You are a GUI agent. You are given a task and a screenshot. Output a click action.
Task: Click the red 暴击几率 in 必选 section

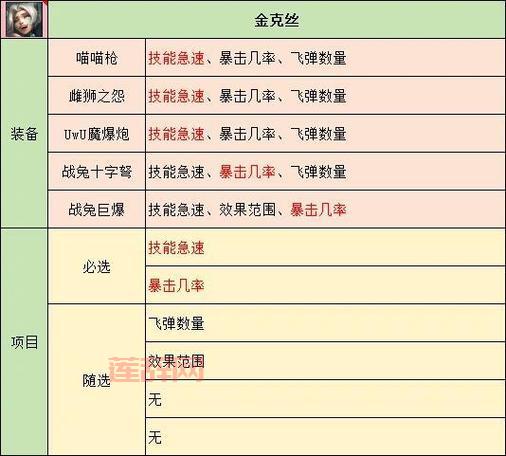coord(176,286)
